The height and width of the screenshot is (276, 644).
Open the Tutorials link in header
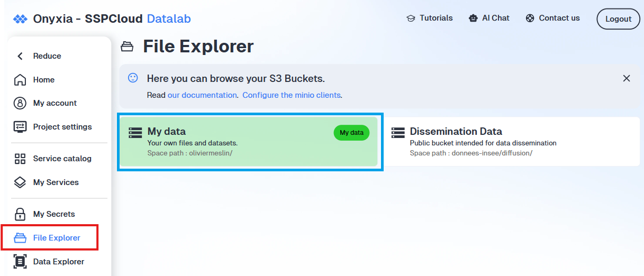click(430, 18)
